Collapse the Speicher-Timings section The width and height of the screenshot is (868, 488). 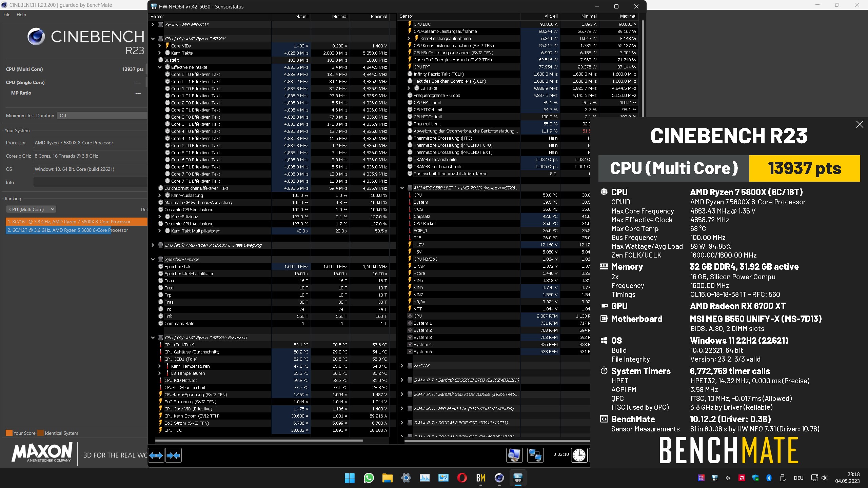point(153,259)
